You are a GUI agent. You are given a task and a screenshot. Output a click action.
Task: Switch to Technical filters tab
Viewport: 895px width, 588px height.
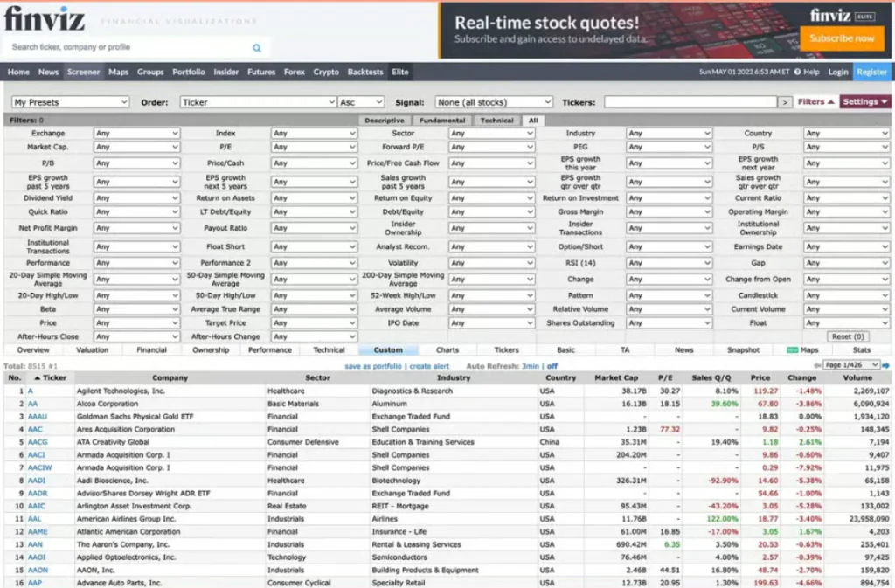tap(496, 121)
